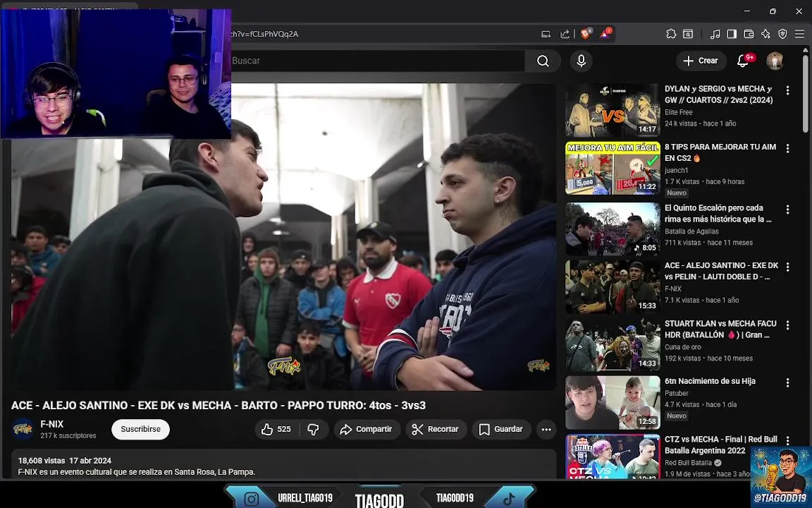812x508 pixels.
Task: Click the '18,608 vistas 17 abr 2024' text
Action: pyautogui.click(x=65, y=460)
